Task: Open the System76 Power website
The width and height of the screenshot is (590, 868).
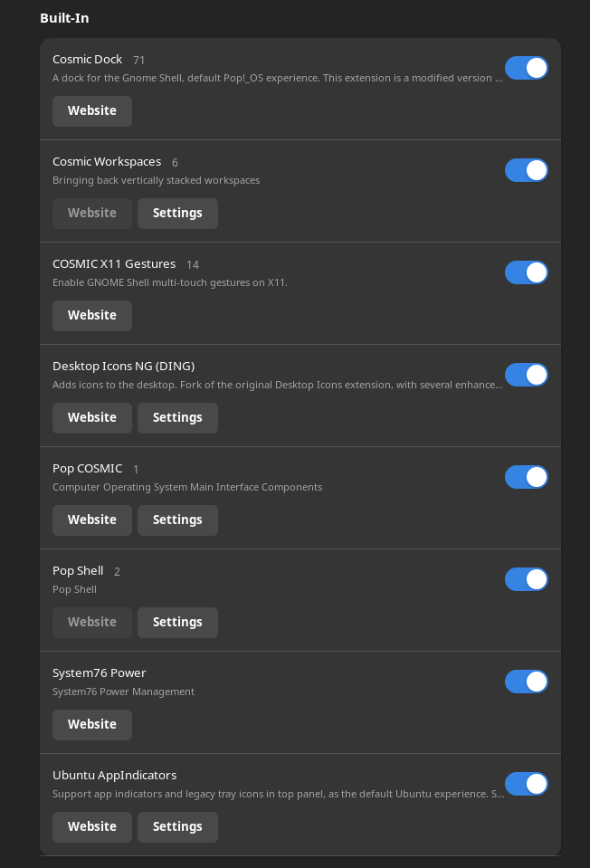Action: 91,724
